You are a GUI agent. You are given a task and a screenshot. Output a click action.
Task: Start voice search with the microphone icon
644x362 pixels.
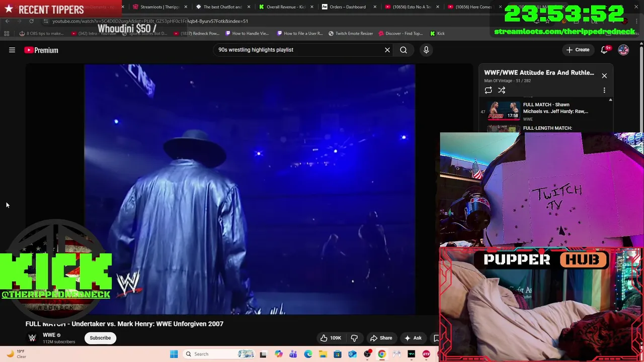click(426, 50)
